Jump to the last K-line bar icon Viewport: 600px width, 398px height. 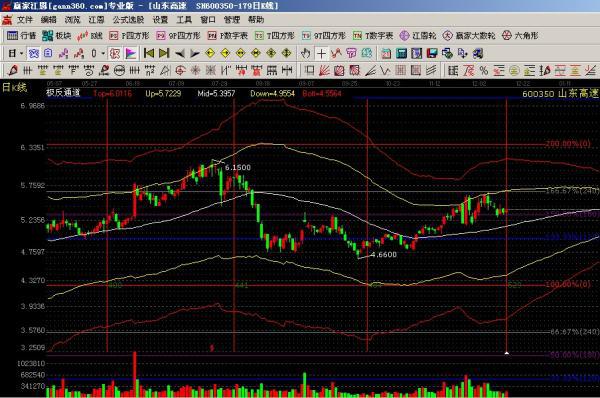click(x=164, y=53)
